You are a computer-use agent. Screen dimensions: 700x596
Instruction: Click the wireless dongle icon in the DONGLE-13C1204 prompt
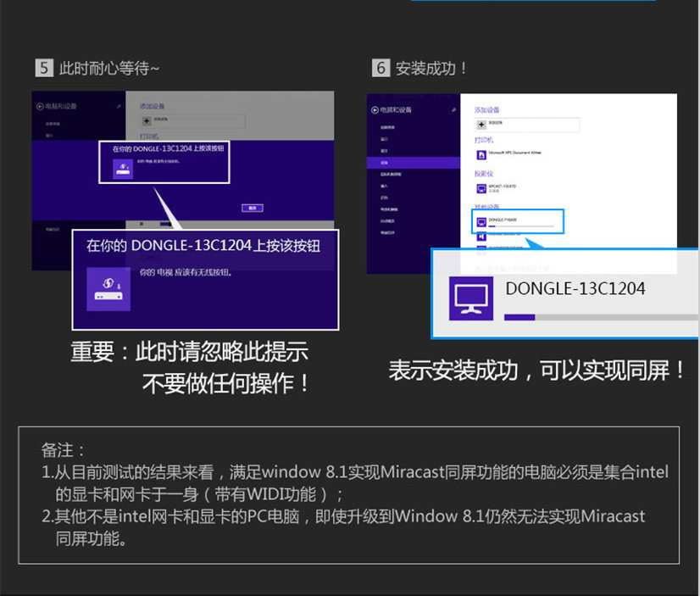coord(122,167)
